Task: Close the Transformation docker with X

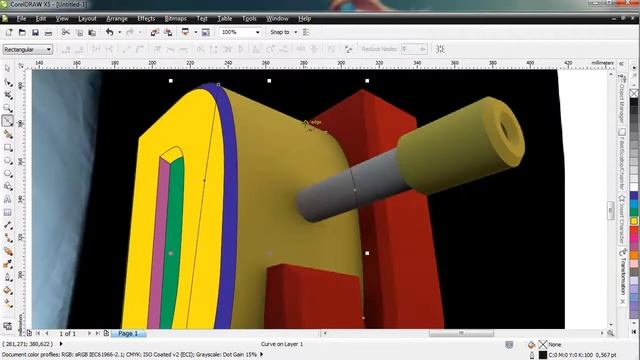Action: [x=622, y=301]
